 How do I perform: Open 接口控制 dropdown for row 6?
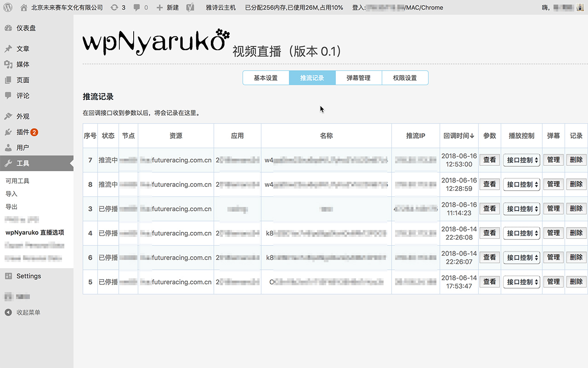coord(521,258)
